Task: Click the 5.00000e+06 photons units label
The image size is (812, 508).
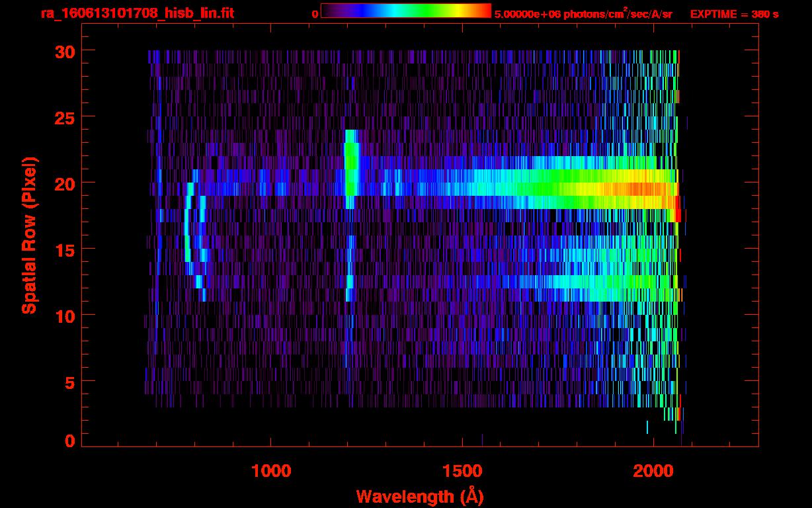Action: point(583,14)
